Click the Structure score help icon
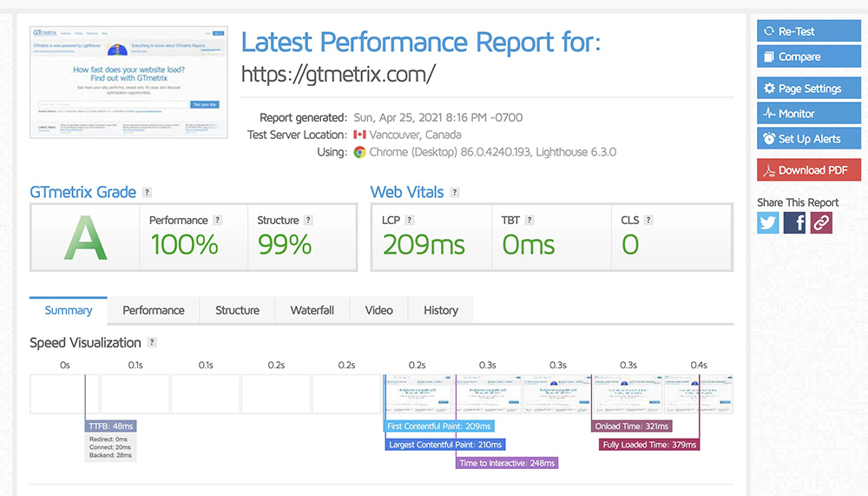Viewport: 868px width, 496px height. (x=308, y=220)
